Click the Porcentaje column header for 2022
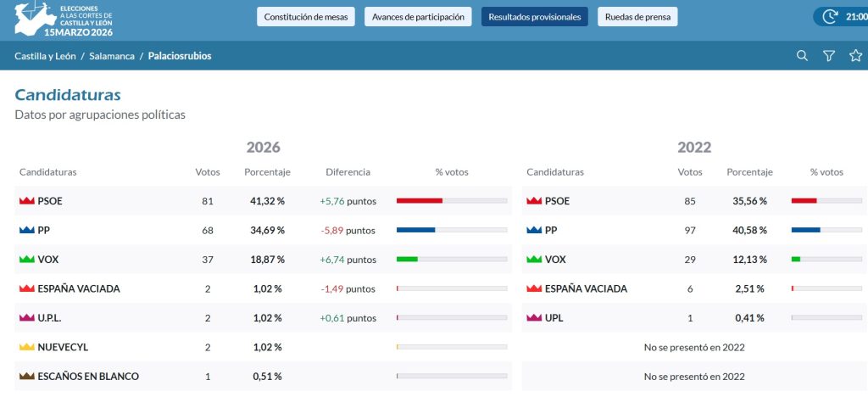This screenshot has height=397, width=868. [749, 172]
